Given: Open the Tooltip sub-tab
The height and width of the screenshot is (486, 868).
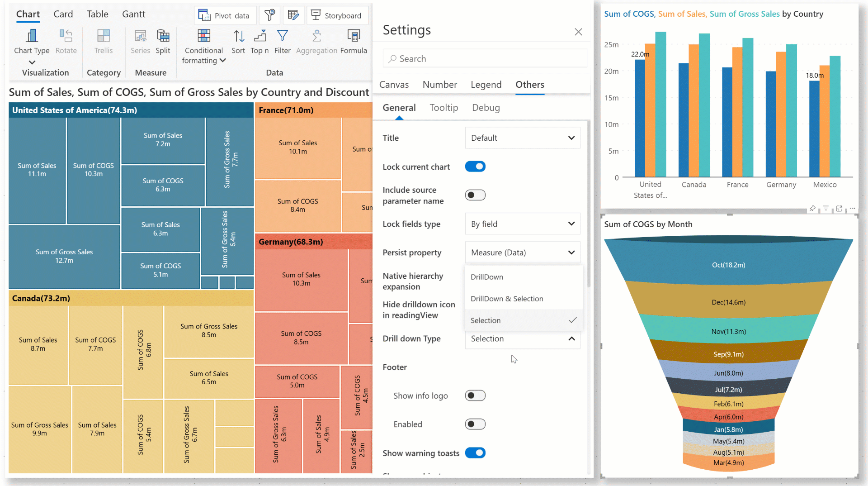Looking at the screenshot, I should (x=443, y=108).
